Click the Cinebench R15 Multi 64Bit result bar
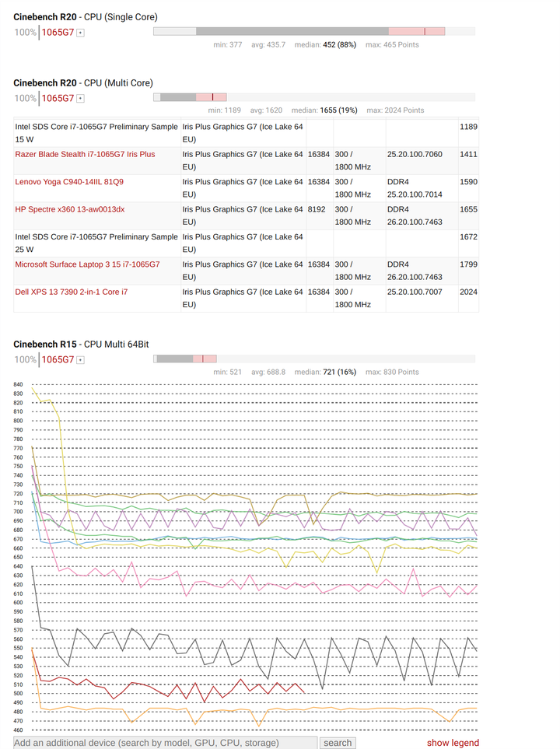The width and height of the screenshot is (560, 749). (x=314, y=359)
